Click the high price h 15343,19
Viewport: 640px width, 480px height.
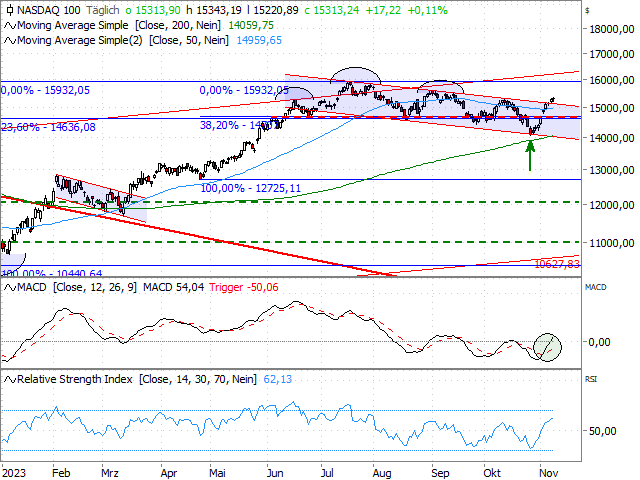point(214,10)
